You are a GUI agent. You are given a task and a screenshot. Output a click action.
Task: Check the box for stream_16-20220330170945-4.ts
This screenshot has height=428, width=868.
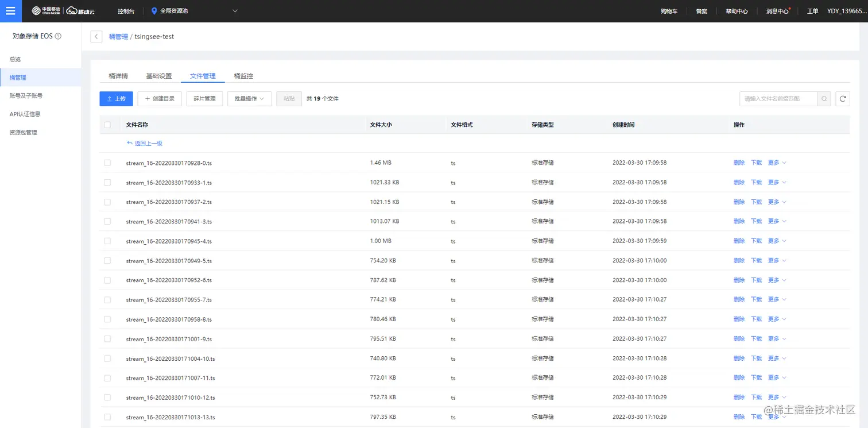[x=107, y=241]
